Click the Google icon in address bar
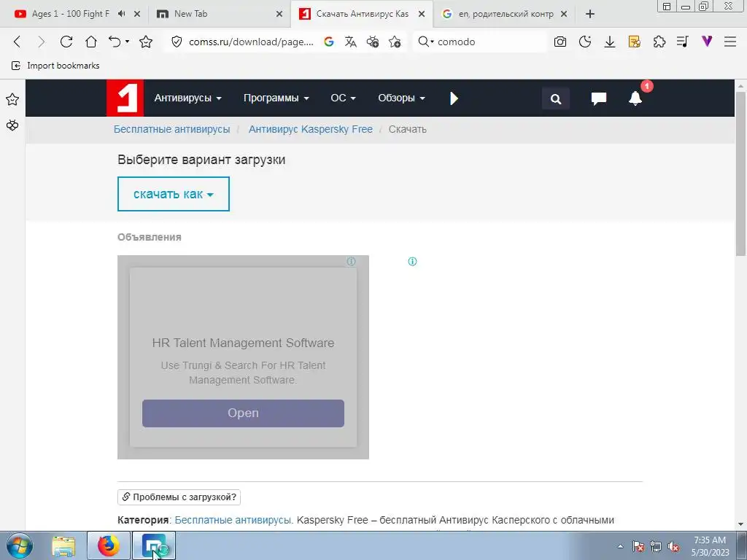 [329, 42]
